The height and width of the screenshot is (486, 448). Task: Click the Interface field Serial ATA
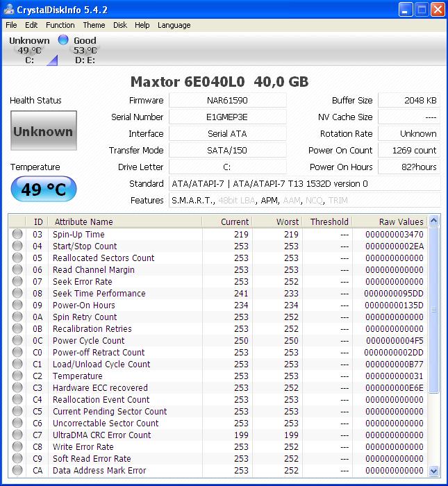(x=228, y=133)
